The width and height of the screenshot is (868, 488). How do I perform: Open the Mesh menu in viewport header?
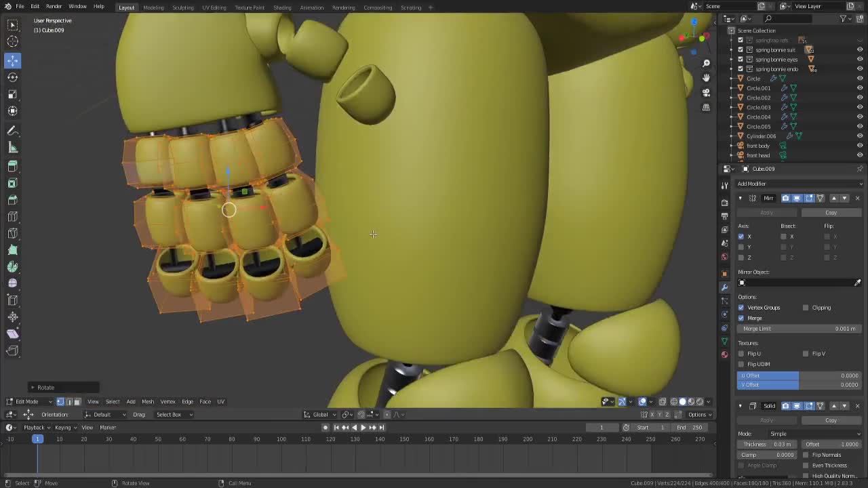pyautogui.click(x=147, y=401)
